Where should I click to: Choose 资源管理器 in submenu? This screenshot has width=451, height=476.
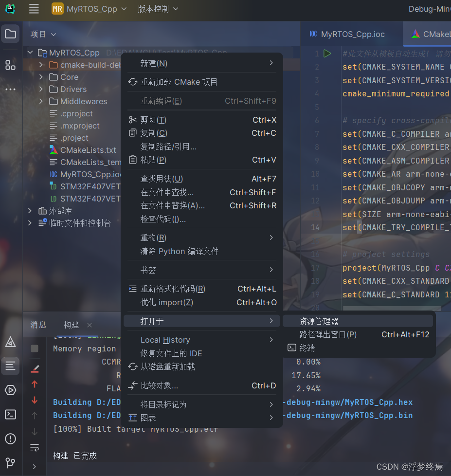tap(358, 321)
